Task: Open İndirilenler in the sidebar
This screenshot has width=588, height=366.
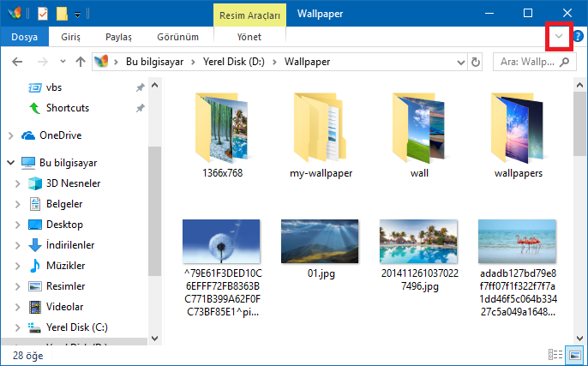Action: (x=70, y=245)
